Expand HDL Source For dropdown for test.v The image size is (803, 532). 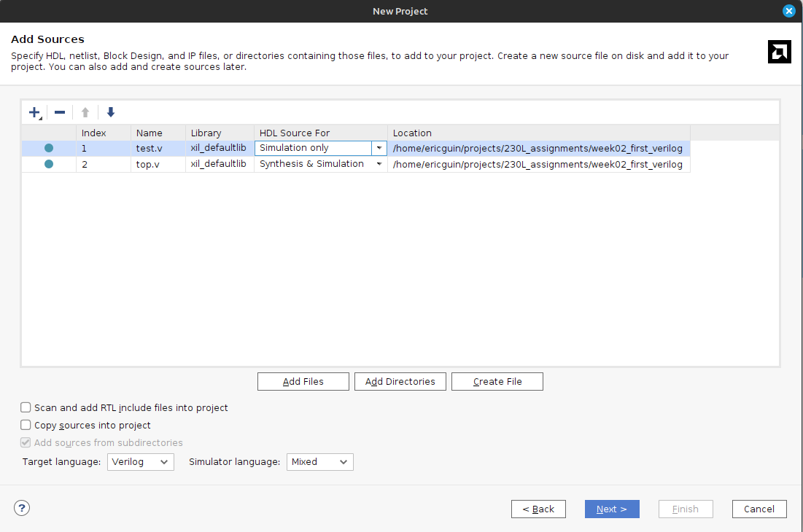click(x=379, y=148)
